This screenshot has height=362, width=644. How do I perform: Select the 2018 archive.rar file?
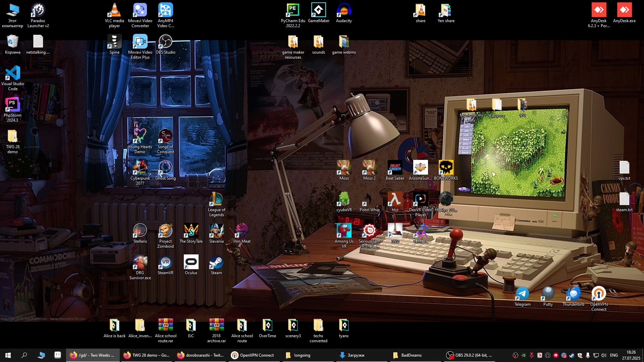coord(216,325)
